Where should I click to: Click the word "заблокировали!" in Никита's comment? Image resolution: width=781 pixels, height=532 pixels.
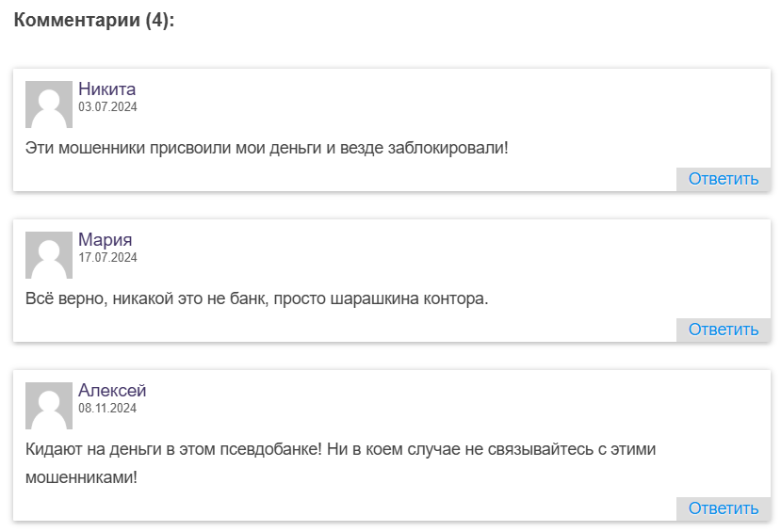coord(447,148)
